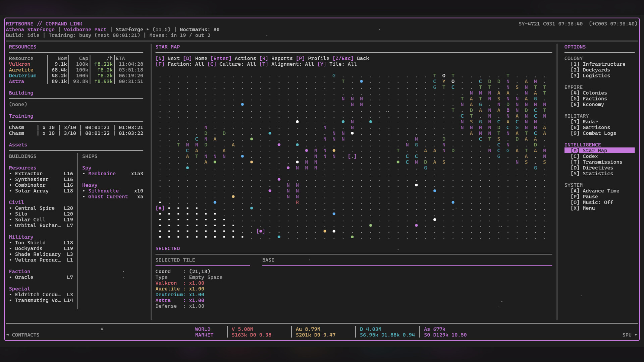
Task: Click the [P] Profile command in star map
Action: 312,58
